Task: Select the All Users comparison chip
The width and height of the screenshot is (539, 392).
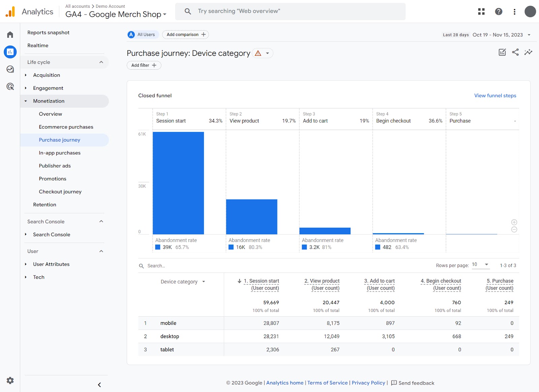Action: click(x=142, y=34)
